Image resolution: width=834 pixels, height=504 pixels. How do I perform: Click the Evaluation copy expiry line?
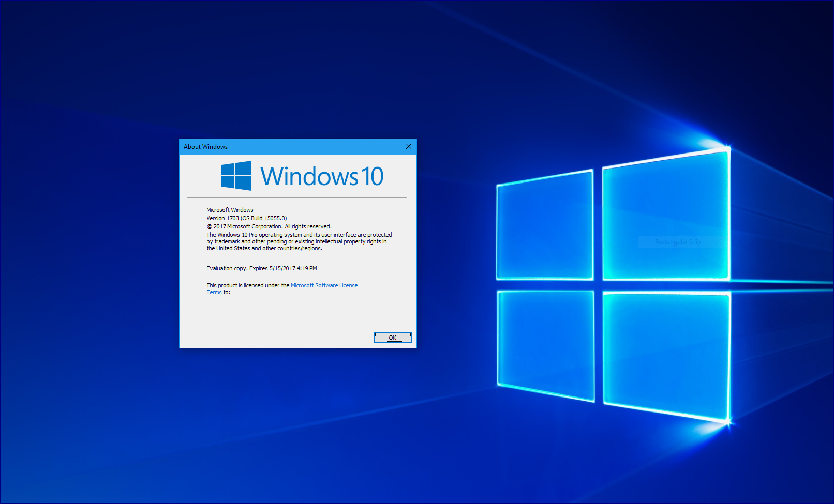coord(261,268)
